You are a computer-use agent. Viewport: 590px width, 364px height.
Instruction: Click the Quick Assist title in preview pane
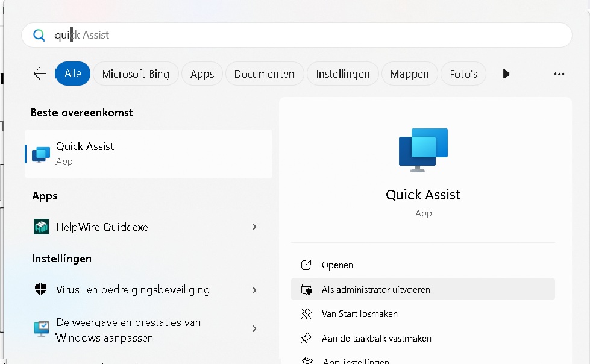pos(423,195)
